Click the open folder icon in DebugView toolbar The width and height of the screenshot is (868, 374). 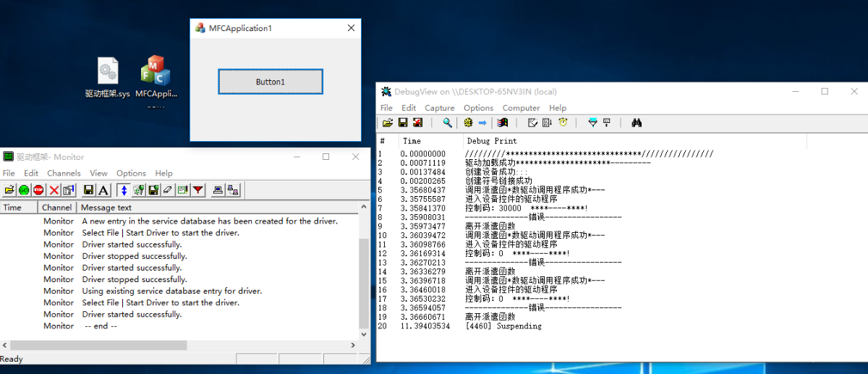(388, 123)
